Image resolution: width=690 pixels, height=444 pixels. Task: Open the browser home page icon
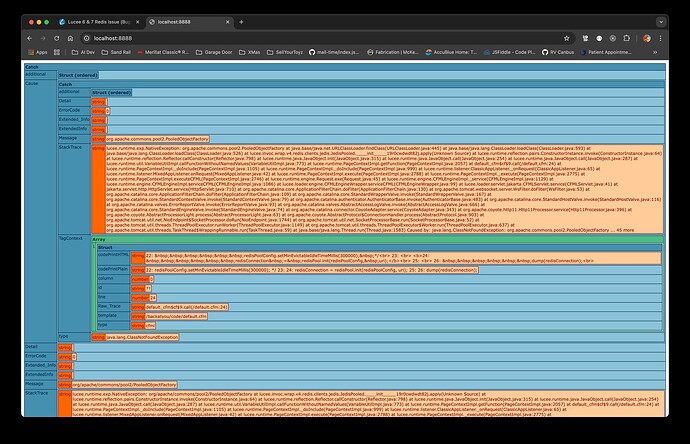click(70, 38)
